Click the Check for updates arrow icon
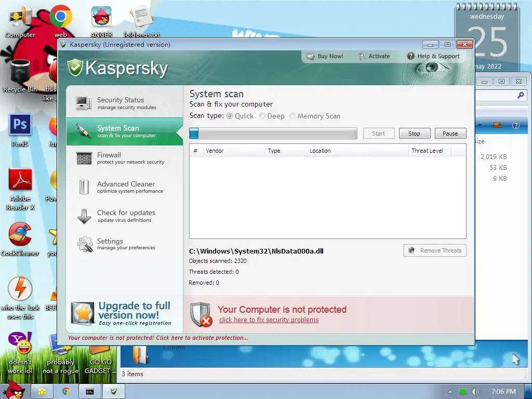The image size is (532, 399). [84, 216]
